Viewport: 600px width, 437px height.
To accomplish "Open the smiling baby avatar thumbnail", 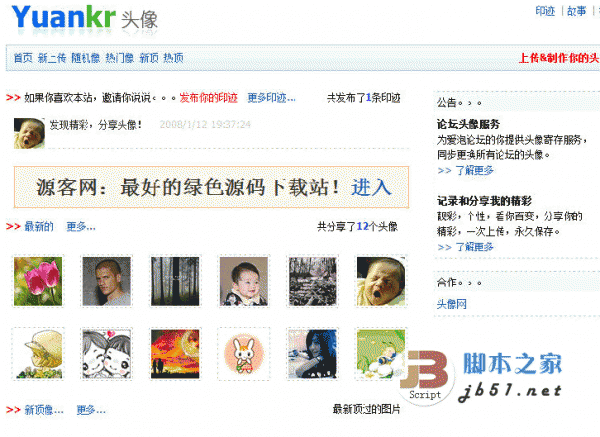I will coord(244,281).
